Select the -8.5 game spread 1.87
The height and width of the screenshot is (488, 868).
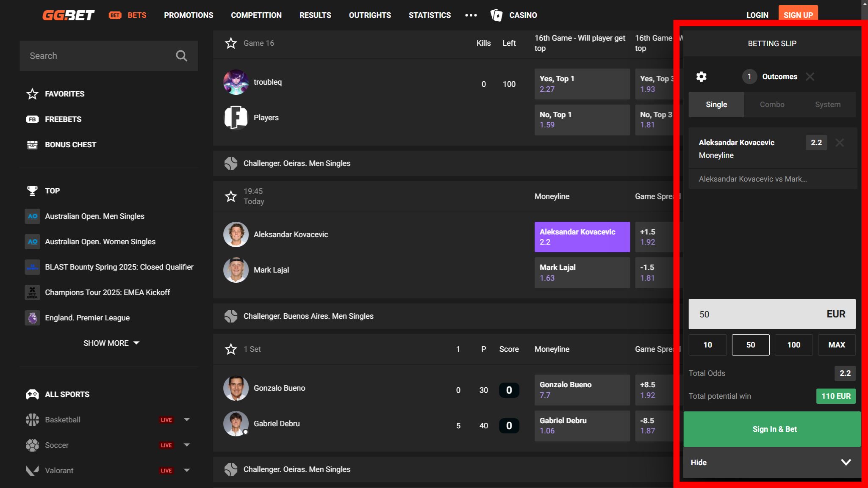(654, 426)
